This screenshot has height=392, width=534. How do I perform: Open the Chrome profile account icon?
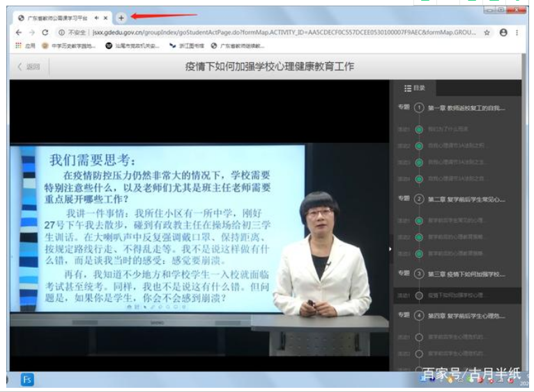503,32
